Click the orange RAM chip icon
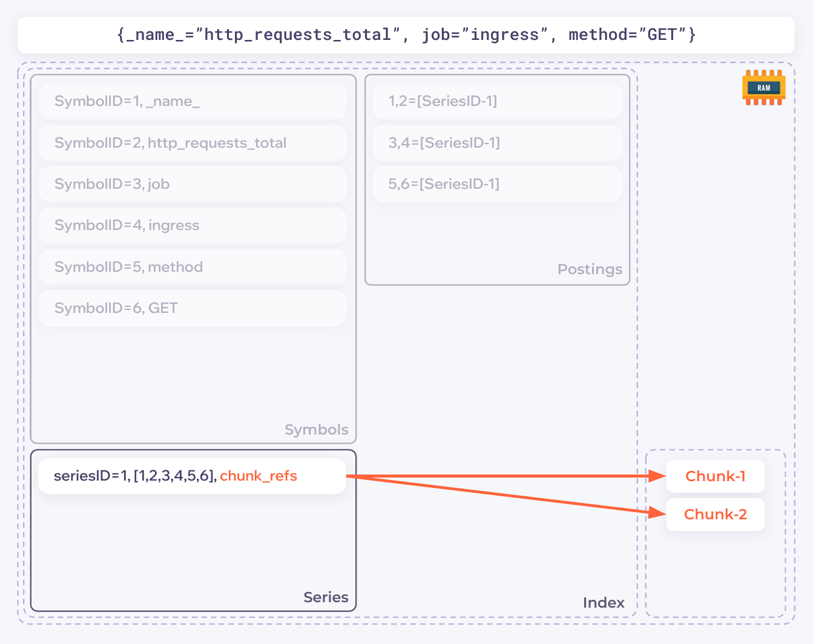 763,88
